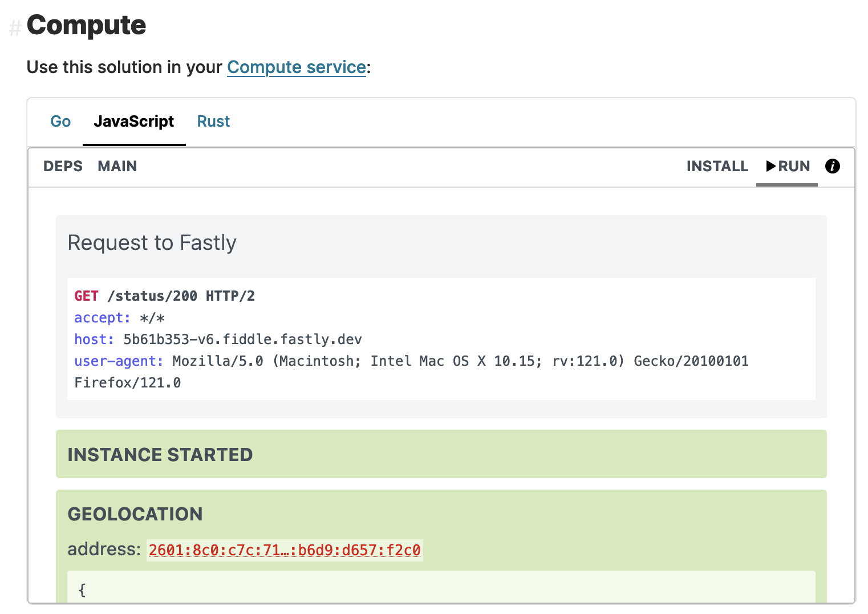Click the user-agent header label
Image resolution: width=868 pixels, height=614 pixels.
point(116,361)
